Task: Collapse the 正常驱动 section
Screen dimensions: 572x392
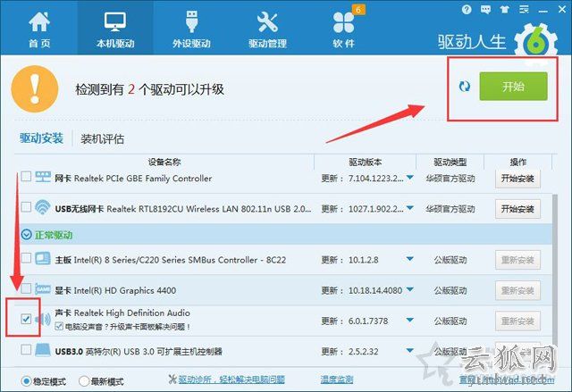Action: tap(26, 235)
